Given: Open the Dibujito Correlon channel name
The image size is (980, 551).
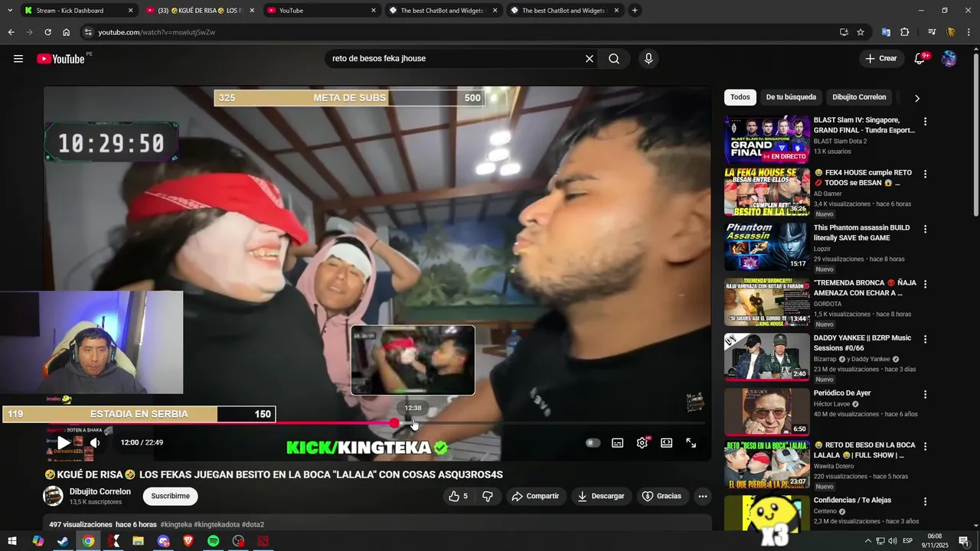Looking at the screenshot, I should click(100, 491).
